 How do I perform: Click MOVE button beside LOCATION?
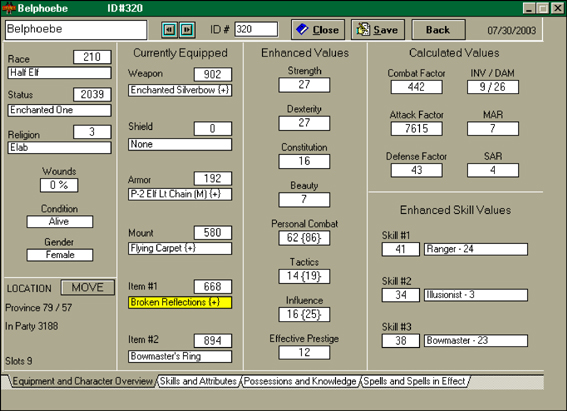point(88,287)
